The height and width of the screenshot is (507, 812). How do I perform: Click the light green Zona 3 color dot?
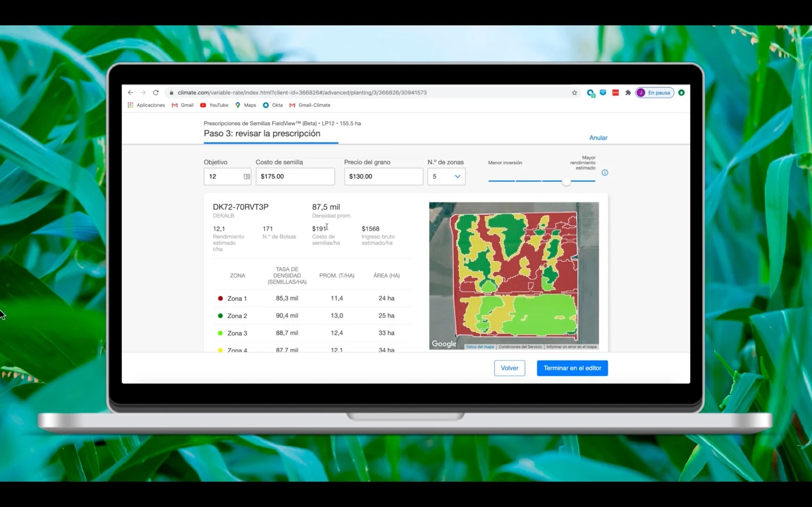click(x=220, y=333)
